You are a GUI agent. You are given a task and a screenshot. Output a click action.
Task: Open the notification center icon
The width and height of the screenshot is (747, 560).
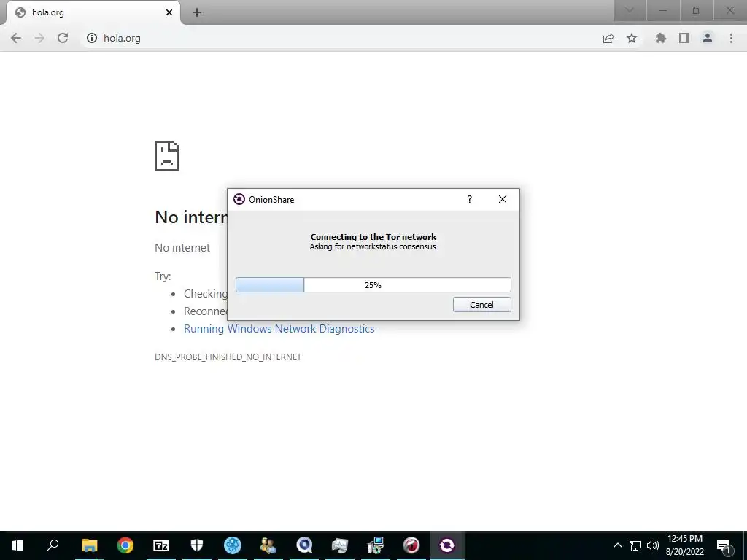click(x=724, y=545)
